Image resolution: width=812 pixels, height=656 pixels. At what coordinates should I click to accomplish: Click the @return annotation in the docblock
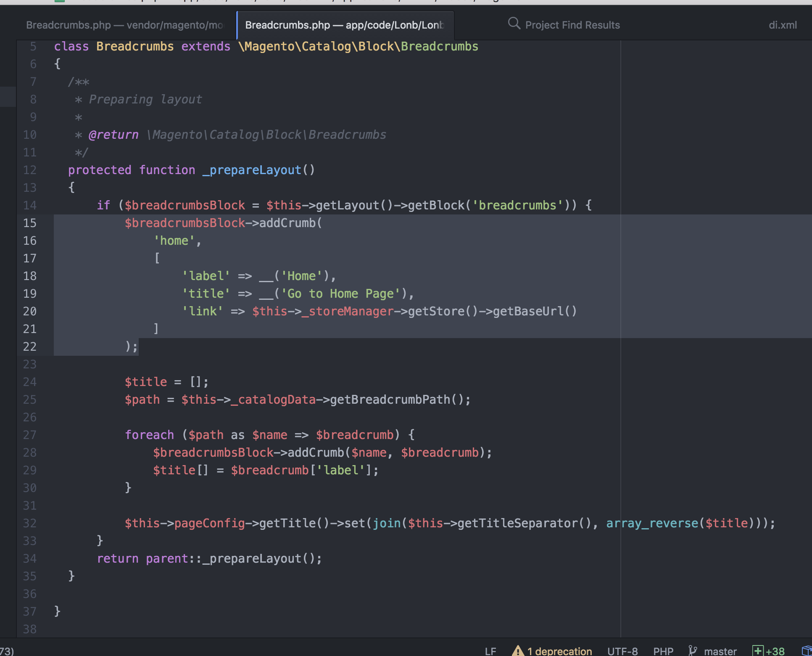pos(113,135)
